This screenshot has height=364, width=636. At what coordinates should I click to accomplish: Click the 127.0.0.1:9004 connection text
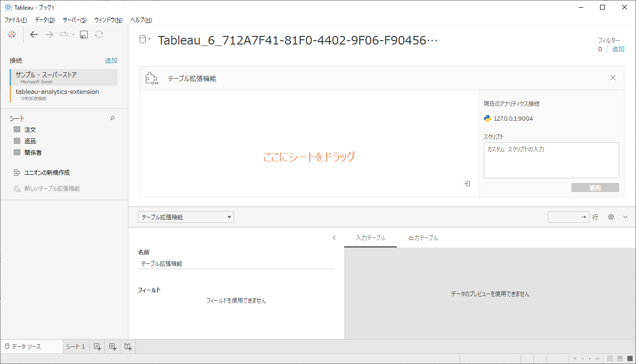[513, 119]
